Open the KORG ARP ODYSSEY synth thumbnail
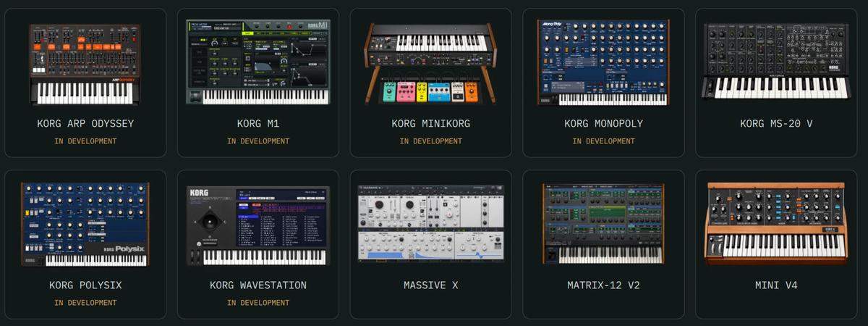This screenshot has height=326, width=868. [85, 64]
